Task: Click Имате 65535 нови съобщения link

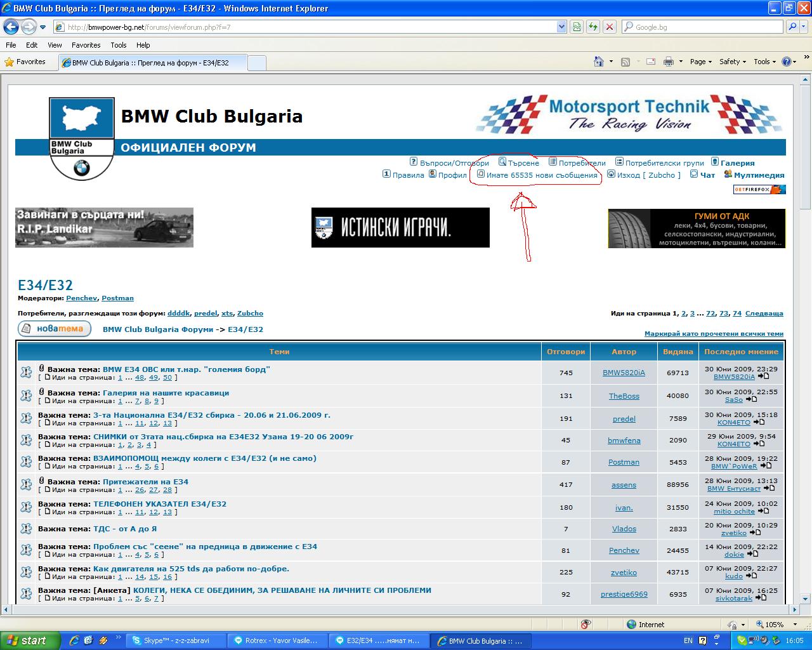Action: click(541, 175)
